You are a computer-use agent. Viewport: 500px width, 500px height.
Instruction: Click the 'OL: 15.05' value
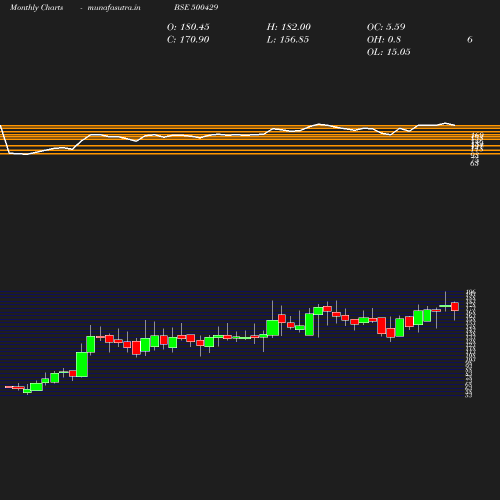(x=389, y=52)
